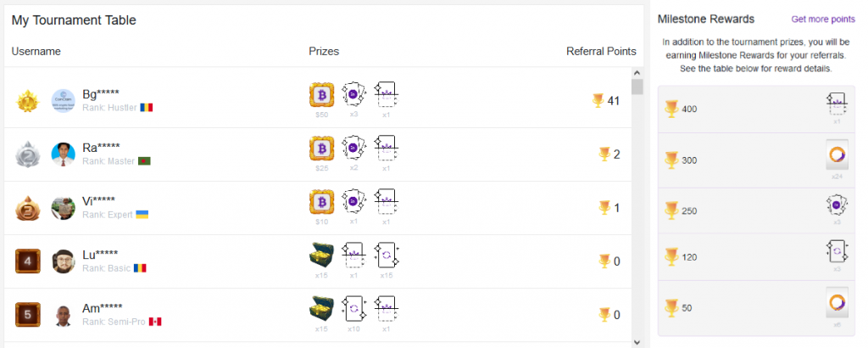Image resolution: width=868 pixels, height=348 pixels.
Task: Click the tournament table scrollbar down arrow
Action: [x=637, y=342]
